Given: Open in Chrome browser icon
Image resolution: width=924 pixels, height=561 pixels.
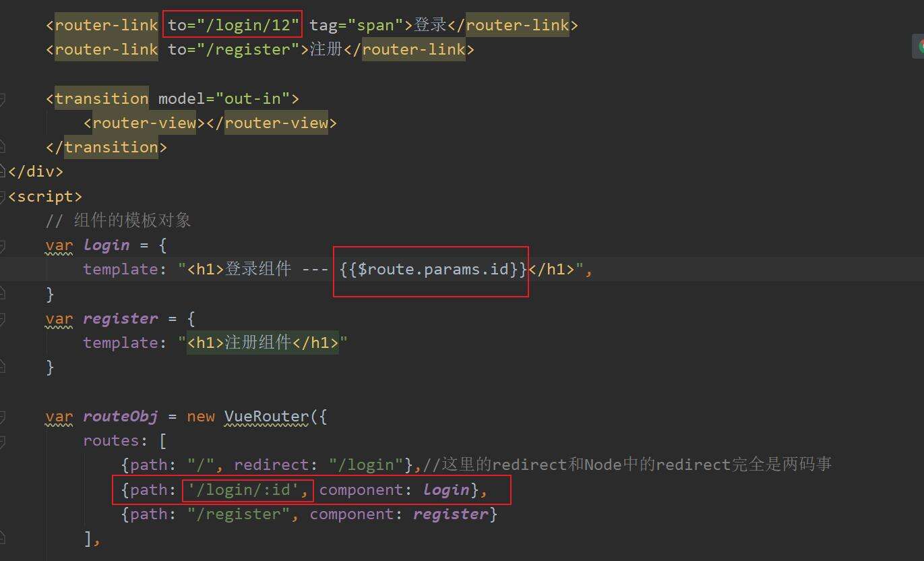Looking at the screenshot, I should point(919,46).
